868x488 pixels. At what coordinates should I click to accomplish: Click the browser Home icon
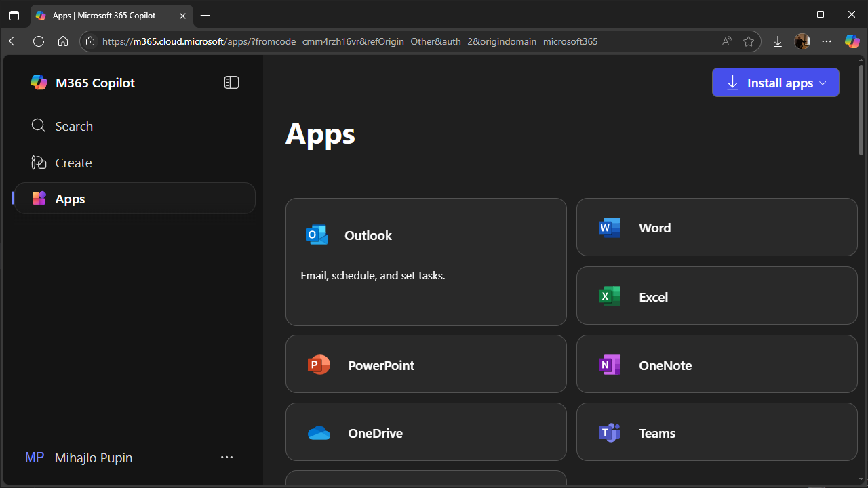point(63,41)
